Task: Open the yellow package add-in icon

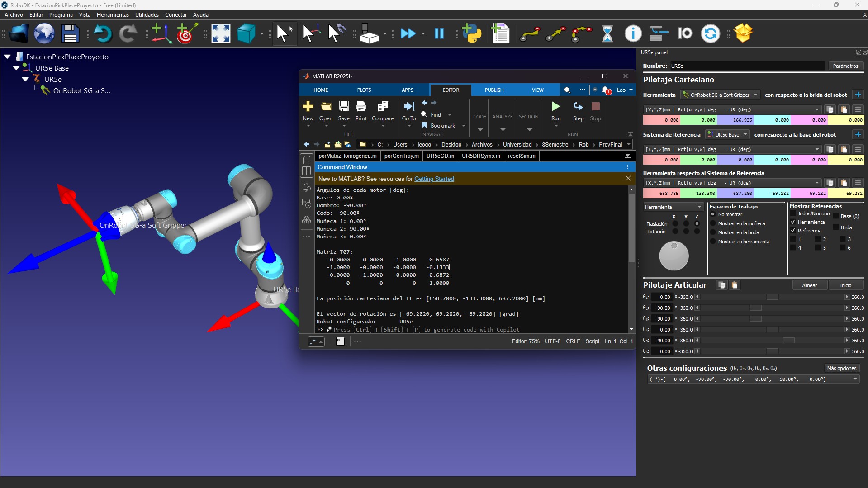Action: point(743,33)
